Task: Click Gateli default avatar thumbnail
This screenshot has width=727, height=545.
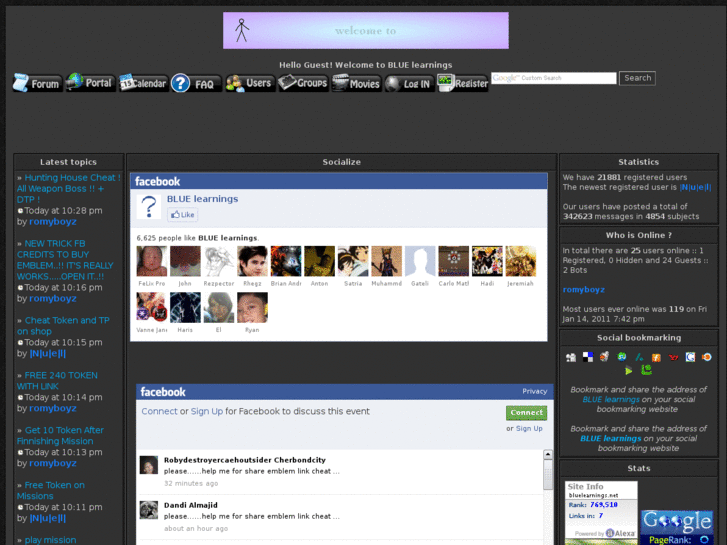Action: click(420, 261)
